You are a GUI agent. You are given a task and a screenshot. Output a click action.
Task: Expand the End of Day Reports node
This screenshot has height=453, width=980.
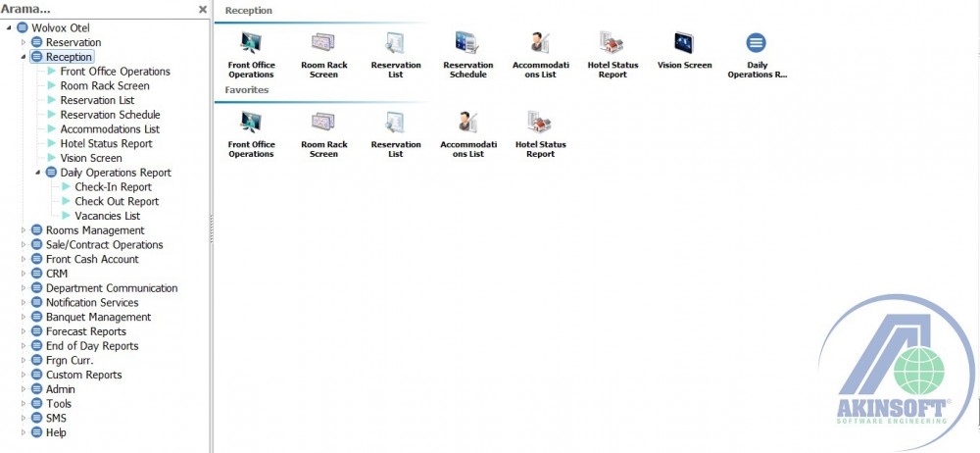point(24,345)
